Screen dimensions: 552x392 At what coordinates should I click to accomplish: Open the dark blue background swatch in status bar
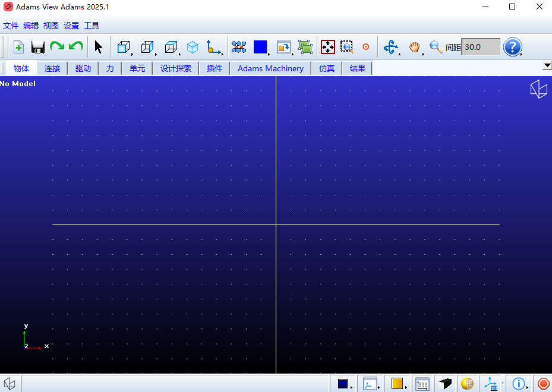343,384
